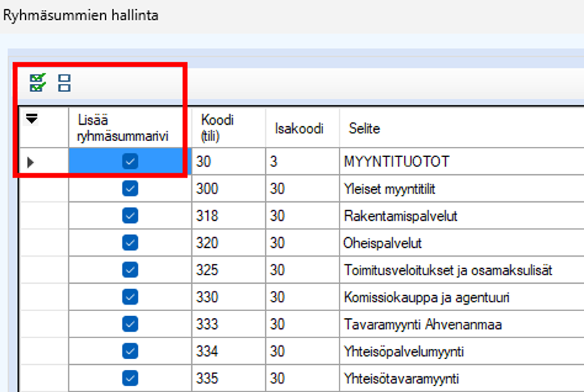The image size is (584, 392).
Task: Click the Koodi (tili) column header
Action: point(228,128)
